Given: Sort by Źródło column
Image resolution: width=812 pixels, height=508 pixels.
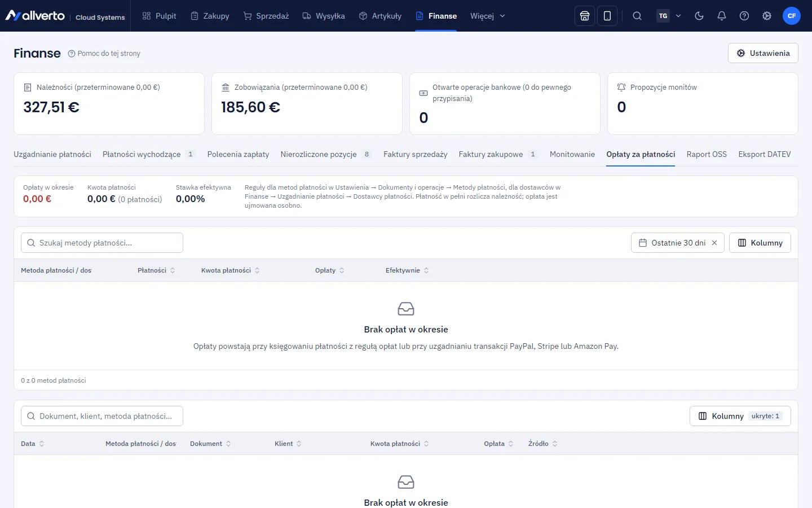Looking at the screenshot, I should pyautogui.click(x=543, y=444).
